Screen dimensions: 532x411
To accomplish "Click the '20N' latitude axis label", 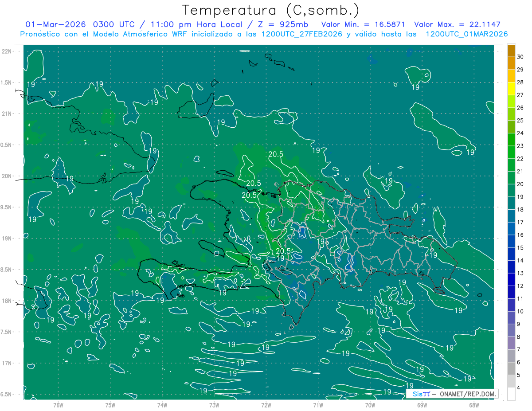I will tap(8, 176).
